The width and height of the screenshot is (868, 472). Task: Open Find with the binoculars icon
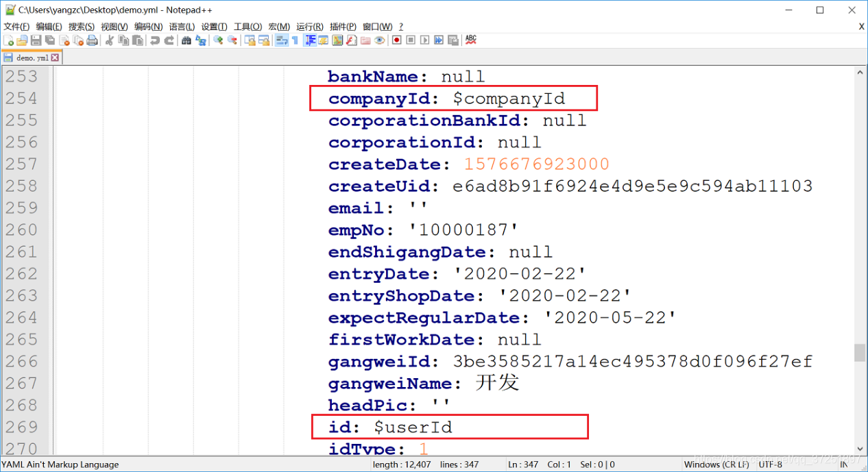click(x=186, y=40)
